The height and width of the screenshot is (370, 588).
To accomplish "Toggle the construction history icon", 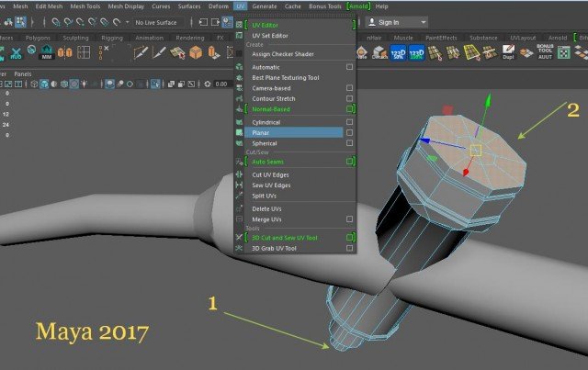I will (227, 22).
